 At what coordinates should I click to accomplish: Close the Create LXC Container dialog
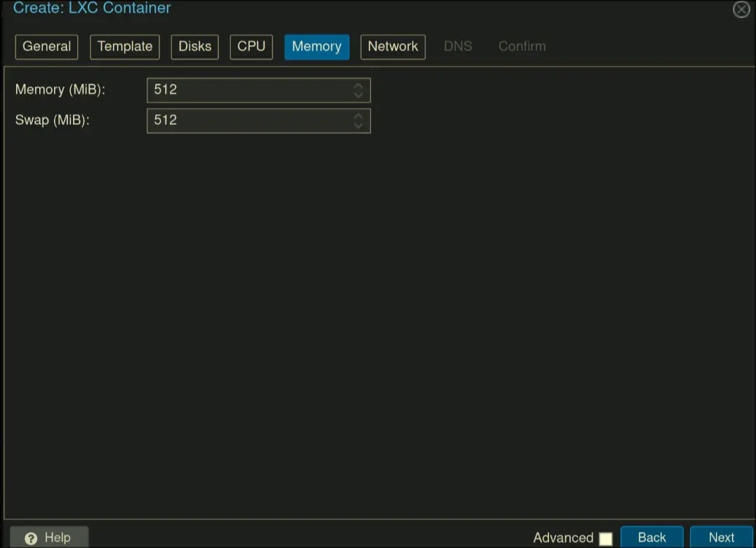741,10
